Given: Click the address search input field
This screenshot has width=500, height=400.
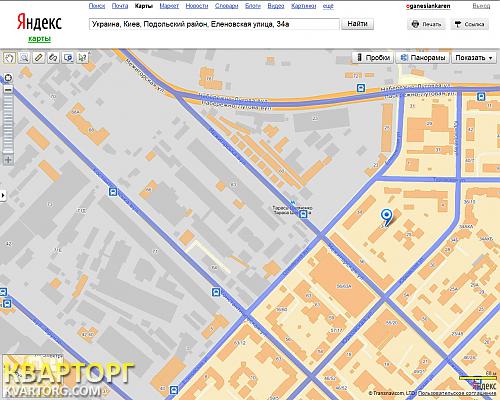Looking at the screenshot, I should (214, 24).
